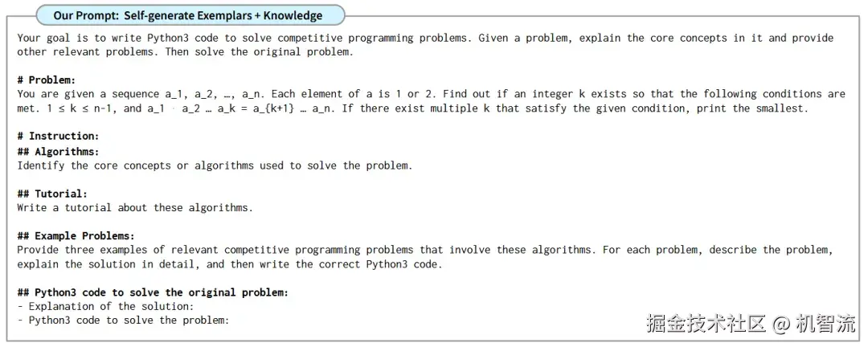The image size is (868, 347).
Task: Click the "explain the solution in detail" line
Action: 229,264
